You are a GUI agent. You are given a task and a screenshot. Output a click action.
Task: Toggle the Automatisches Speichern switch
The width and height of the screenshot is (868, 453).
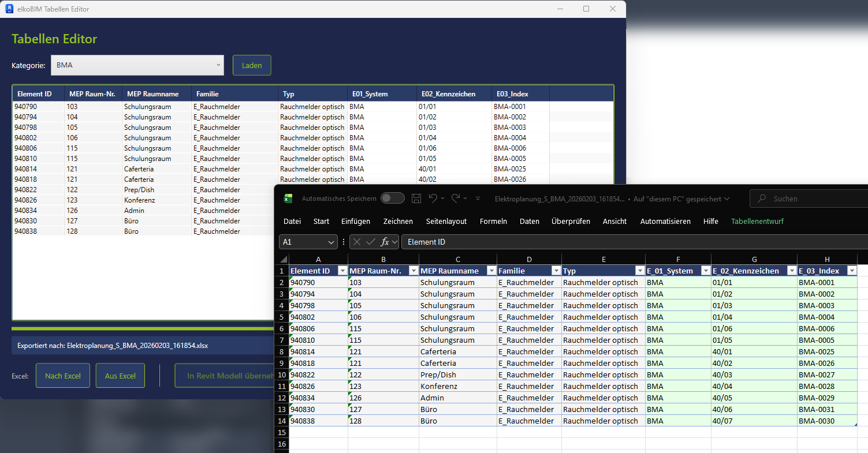393,199
